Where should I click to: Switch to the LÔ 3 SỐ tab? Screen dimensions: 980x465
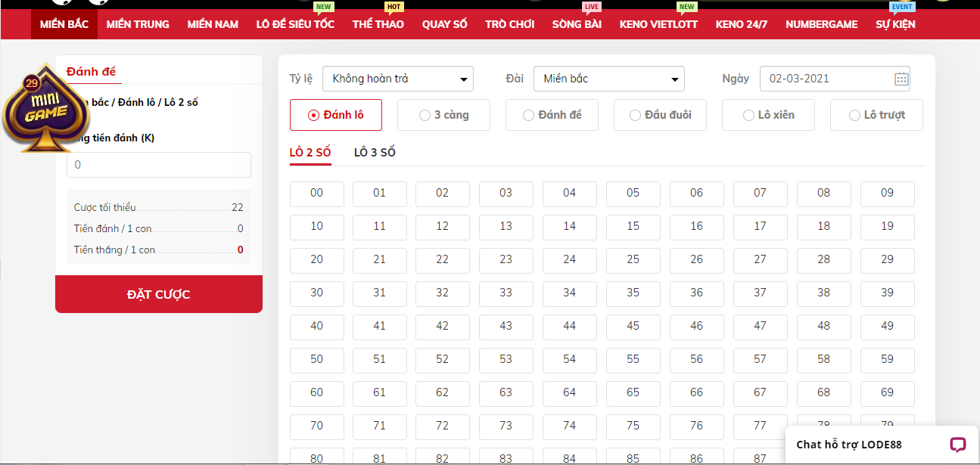pyautogui.click(x=375, y=153)
